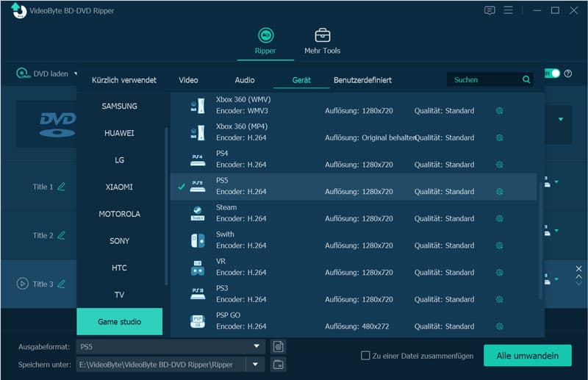
Task: Open the Speichern unter path dropdown
Action: tap(255, 365)
